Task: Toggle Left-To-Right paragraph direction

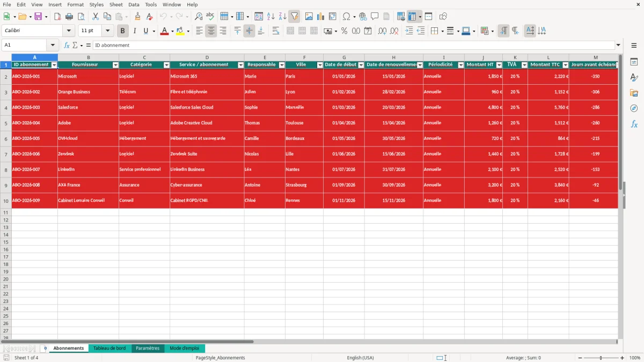Action: coord(503,31)
